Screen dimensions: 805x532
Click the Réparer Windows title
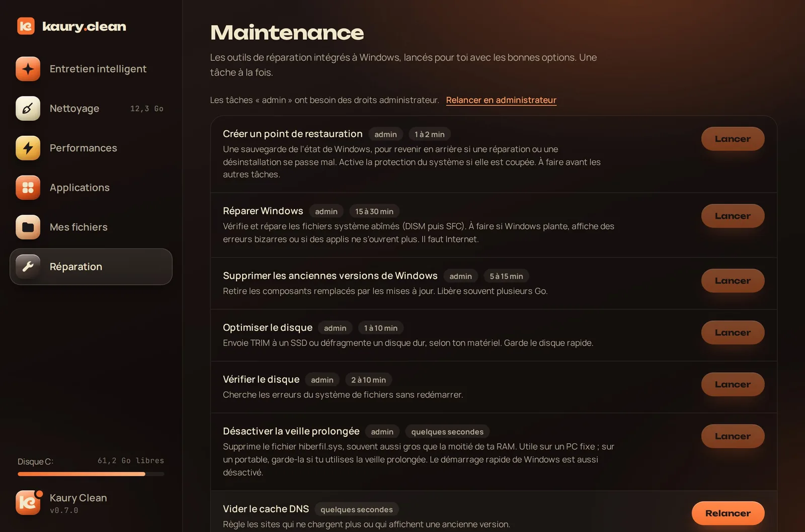click(263, 211)
